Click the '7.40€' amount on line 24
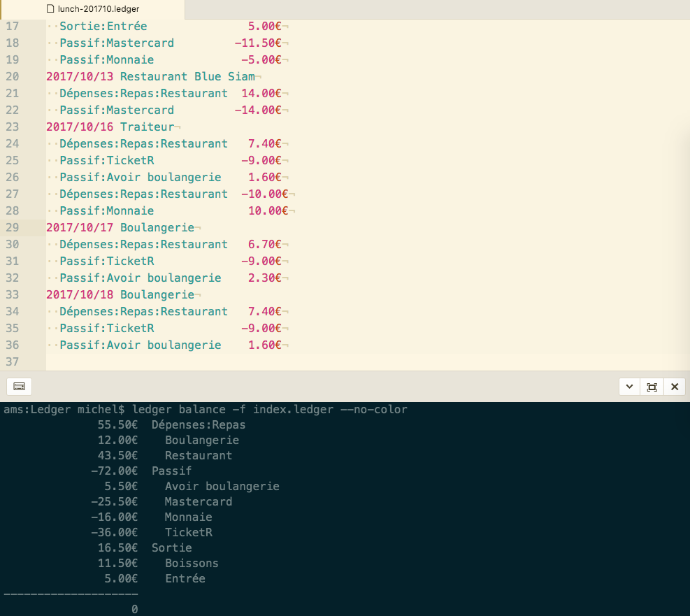Image resolution: width=690 pixels, height=616 pixels. (264, 143)
